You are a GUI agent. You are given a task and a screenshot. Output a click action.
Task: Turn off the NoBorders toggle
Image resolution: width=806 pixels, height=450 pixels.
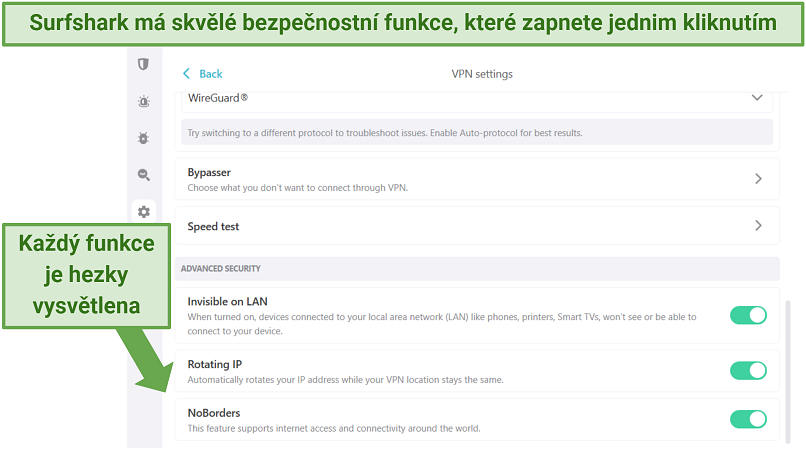click(748, 419)
